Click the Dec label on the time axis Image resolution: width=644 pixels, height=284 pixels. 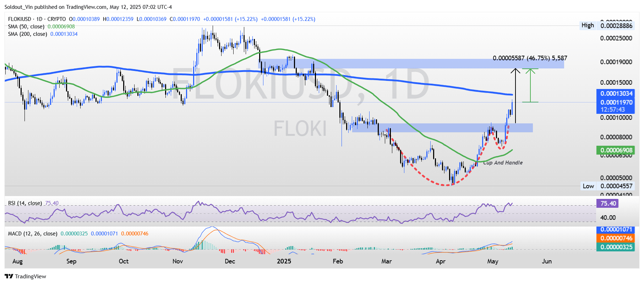pos(230,261)
